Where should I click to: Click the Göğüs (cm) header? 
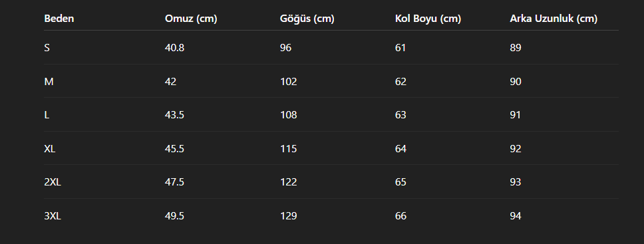tap(307, 19)
